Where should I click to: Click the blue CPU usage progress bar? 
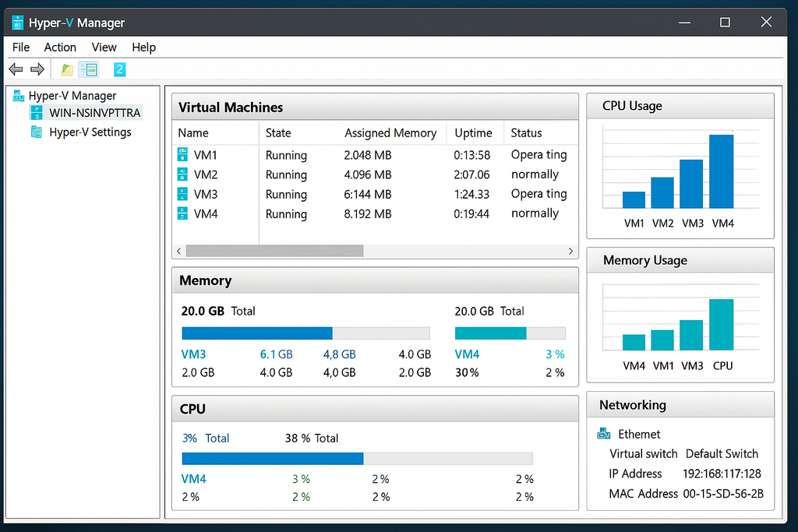[272, 459]
